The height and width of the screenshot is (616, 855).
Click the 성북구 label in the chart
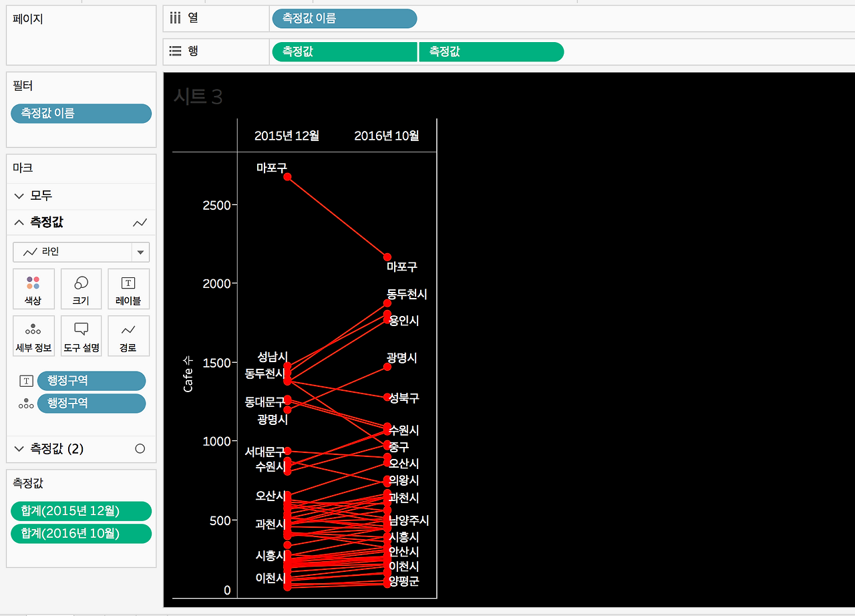404,398
